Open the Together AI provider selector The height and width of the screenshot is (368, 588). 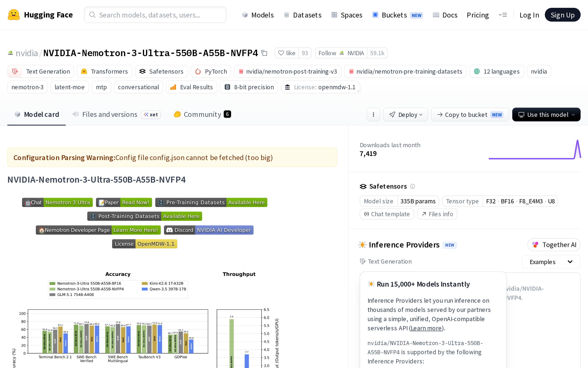(x=554, y=245)
